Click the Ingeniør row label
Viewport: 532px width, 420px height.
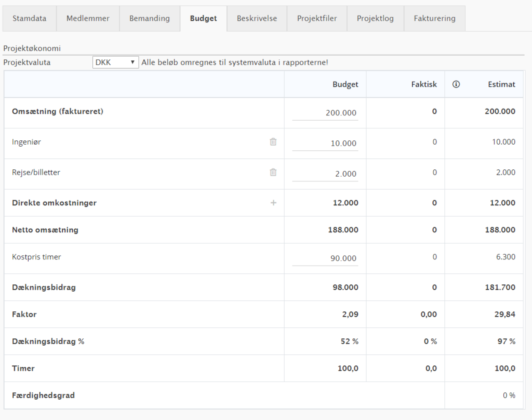(26, 142)
